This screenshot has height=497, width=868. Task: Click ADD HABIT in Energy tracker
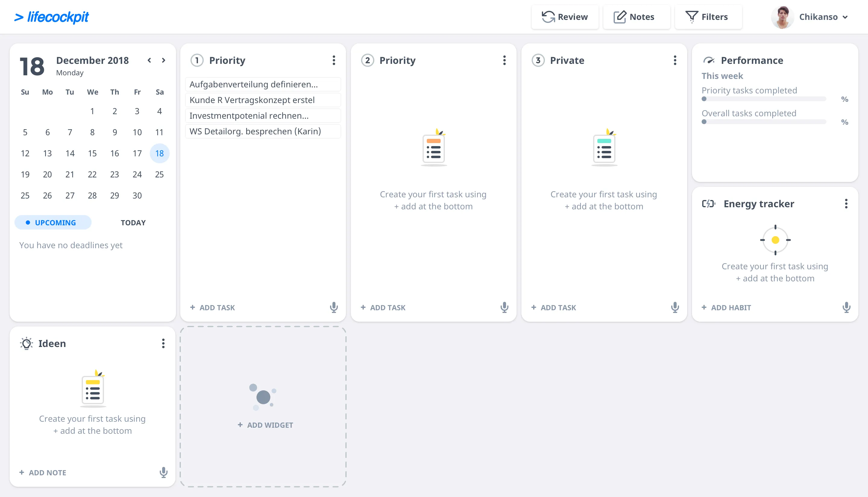click(x=726, y=307)
